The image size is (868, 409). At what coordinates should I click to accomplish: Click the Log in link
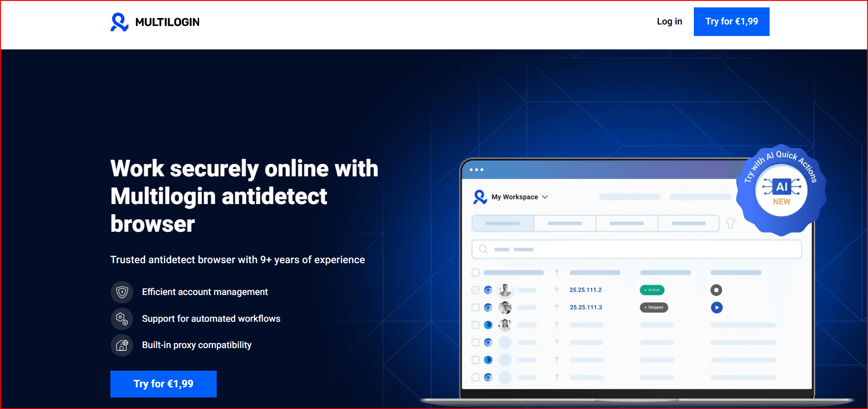point(669,22)
